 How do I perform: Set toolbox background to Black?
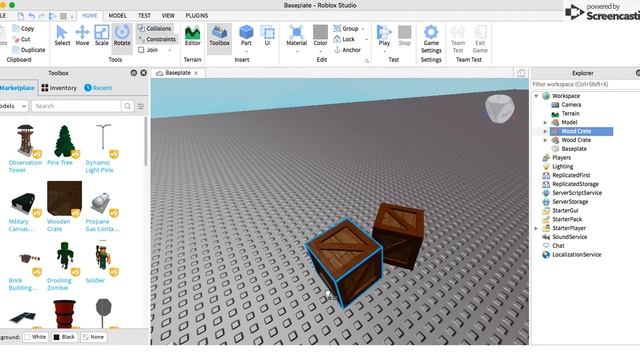click(64, 337)
